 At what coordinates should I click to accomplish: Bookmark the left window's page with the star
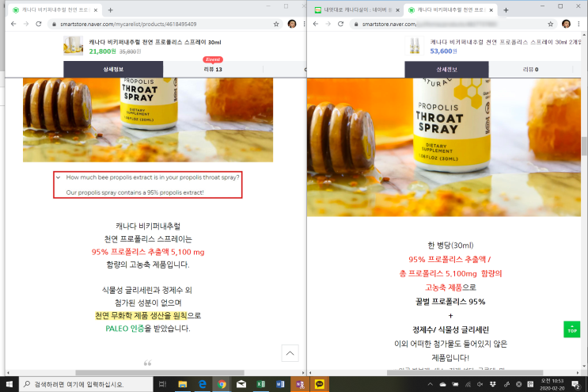[x=276, y=24]
